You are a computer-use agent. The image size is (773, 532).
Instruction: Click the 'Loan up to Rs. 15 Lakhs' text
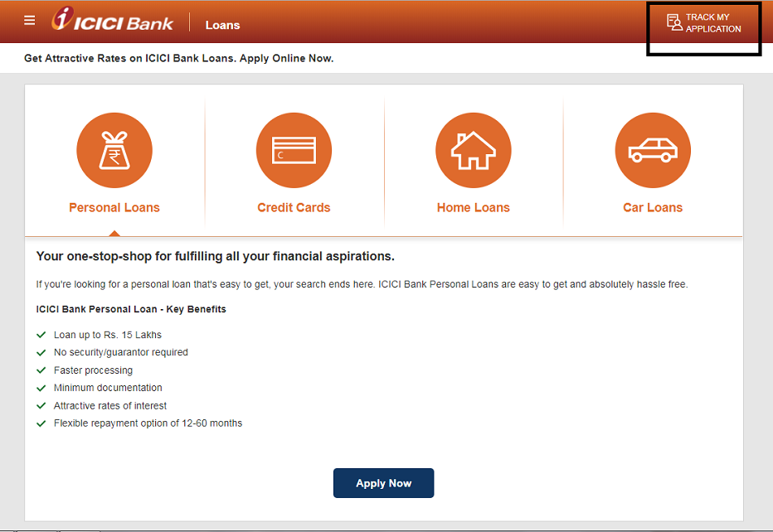(x=108, y=335)
